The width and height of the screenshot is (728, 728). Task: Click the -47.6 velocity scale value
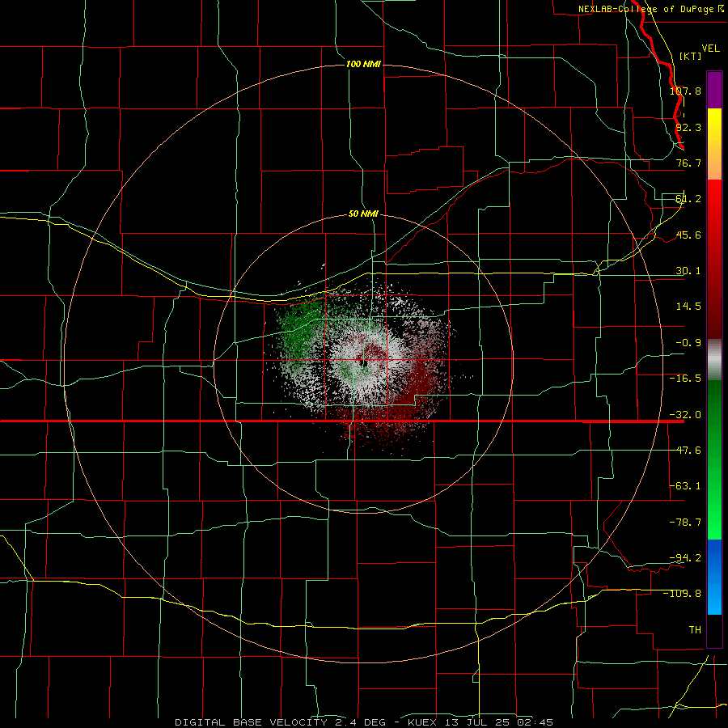(x=685, y=451)
